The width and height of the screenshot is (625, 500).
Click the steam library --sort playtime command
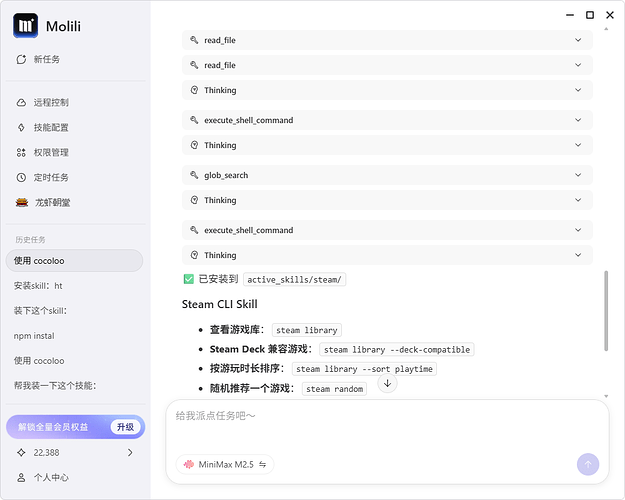click(x=364, y=369)
